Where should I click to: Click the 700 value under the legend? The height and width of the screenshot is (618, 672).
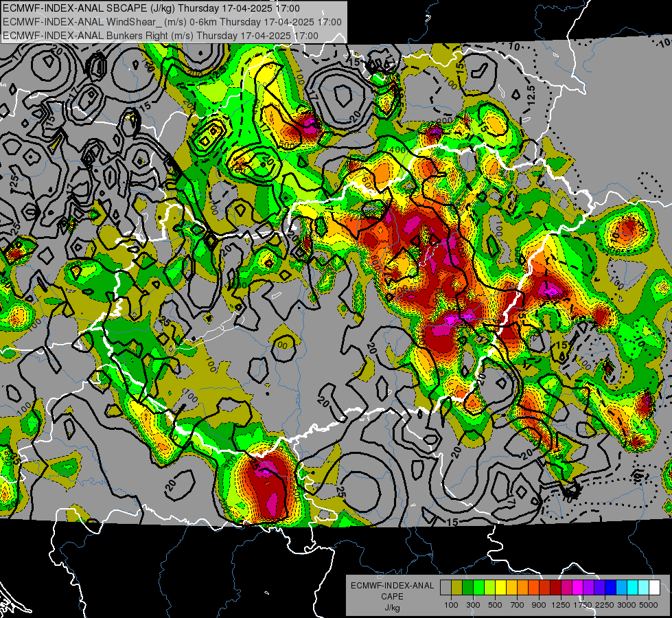click(x=518, y=605)
